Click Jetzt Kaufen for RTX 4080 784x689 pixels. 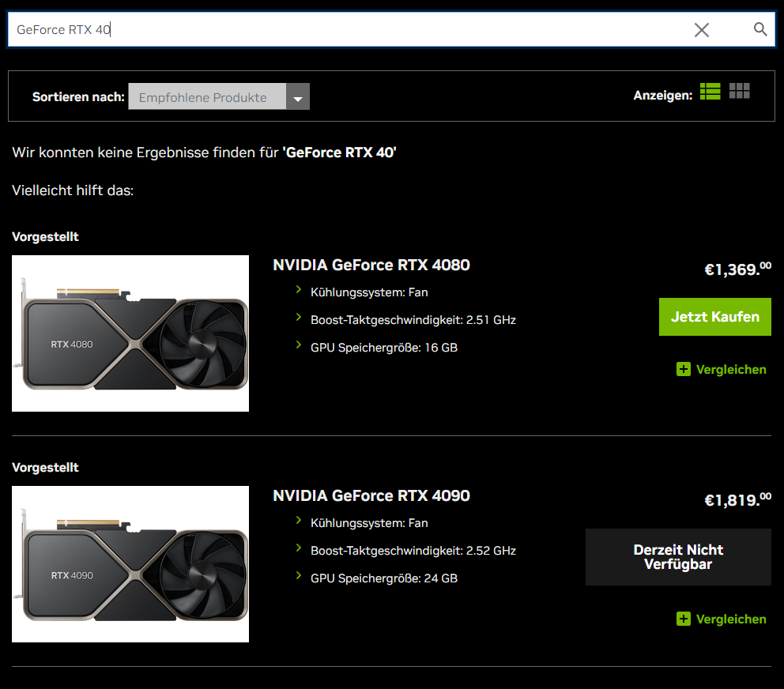pos(715,317)
